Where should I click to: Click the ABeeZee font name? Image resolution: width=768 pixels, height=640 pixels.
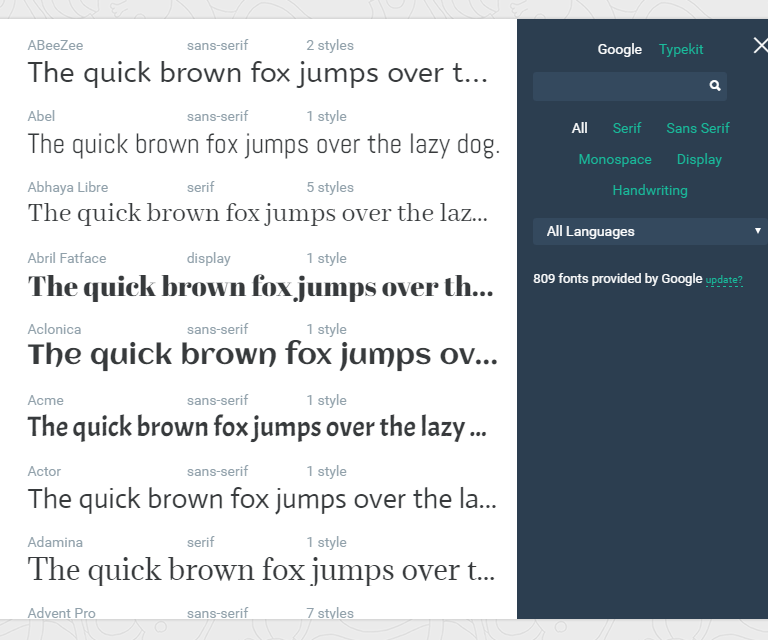[55, 46]
